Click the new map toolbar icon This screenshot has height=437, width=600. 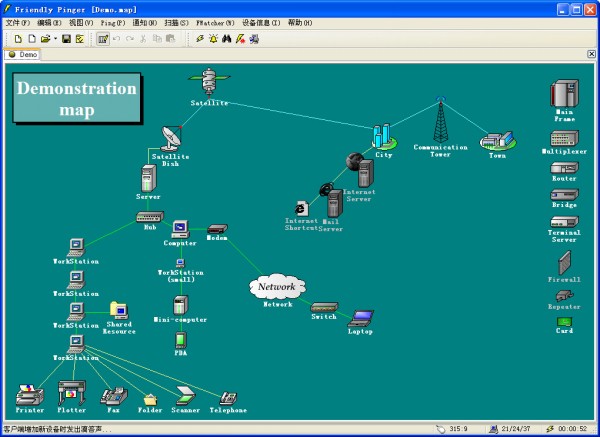[19, 39]
